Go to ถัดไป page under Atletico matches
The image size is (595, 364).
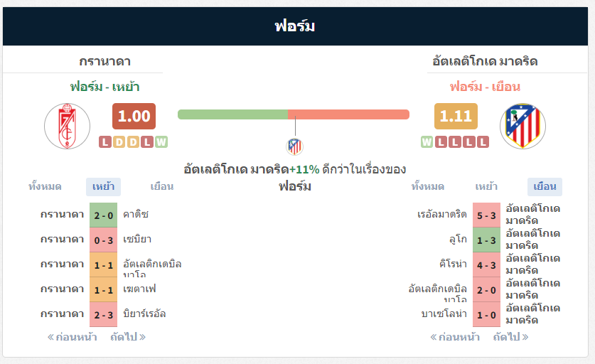point(511,337)
